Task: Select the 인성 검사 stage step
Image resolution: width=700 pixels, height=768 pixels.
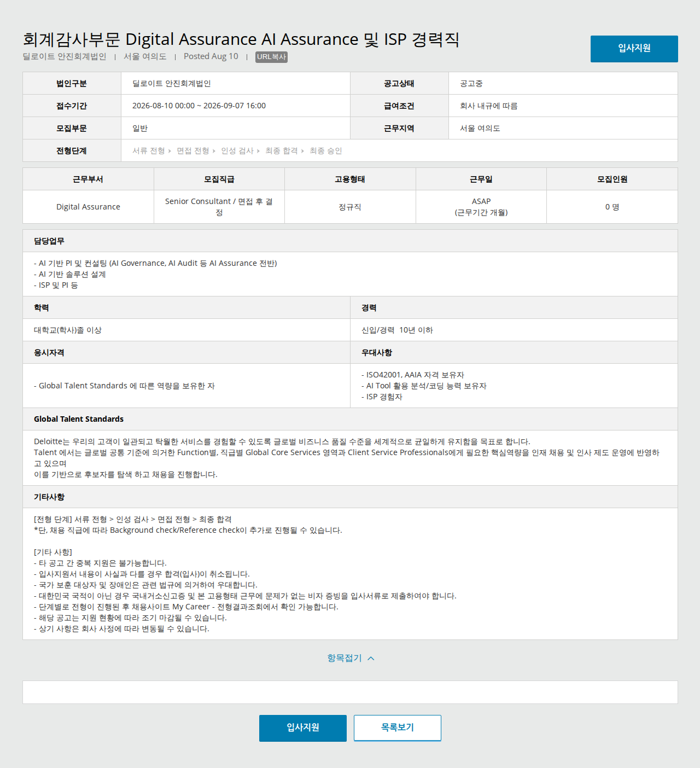Action: coord(237,151)
